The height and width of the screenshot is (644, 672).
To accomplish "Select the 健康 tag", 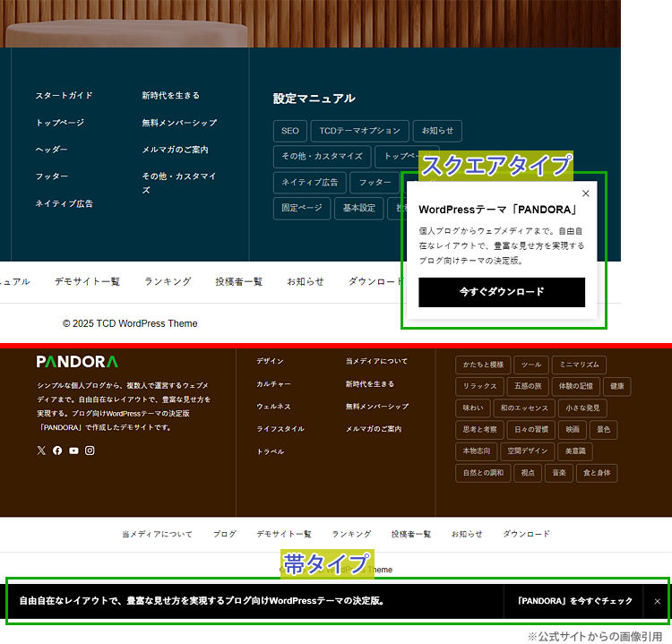I will click(616, 386).
